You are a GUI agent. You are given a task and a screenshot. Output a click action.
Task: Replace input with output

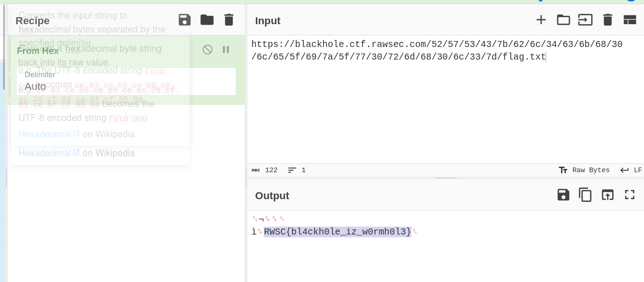(x=608, y=195)
